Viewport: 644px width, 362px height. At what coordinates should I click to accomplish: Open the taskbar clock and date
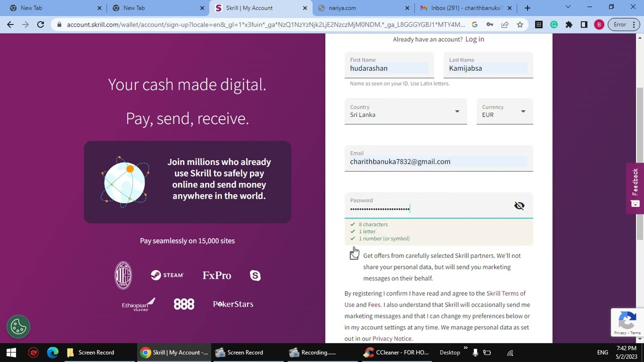(x=626, y=352)
